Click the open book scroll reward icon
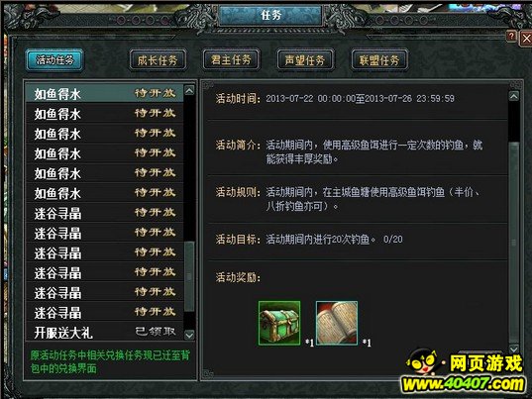 point(337,323)
